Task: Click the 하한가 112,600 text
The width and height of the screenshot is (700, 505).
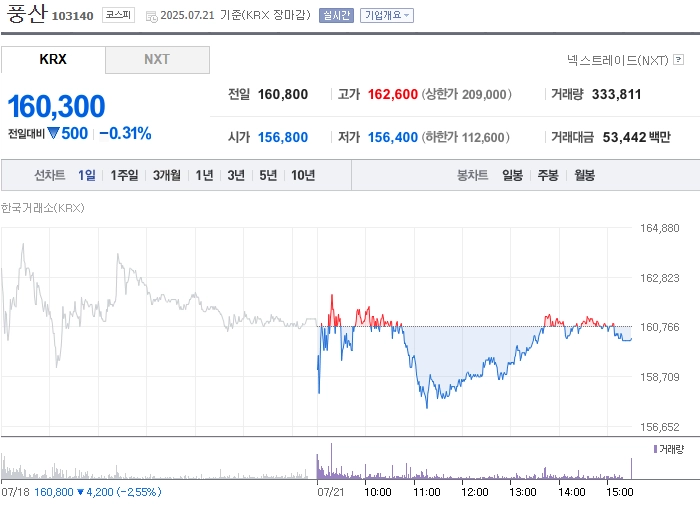Action: tap(465, 137)
